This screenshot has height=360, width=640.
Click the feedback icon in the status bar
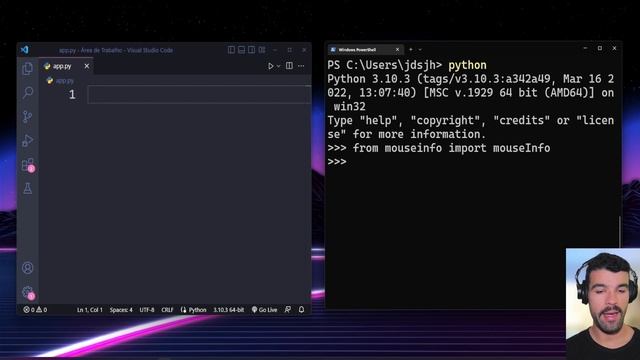click(x=288, y=310)
